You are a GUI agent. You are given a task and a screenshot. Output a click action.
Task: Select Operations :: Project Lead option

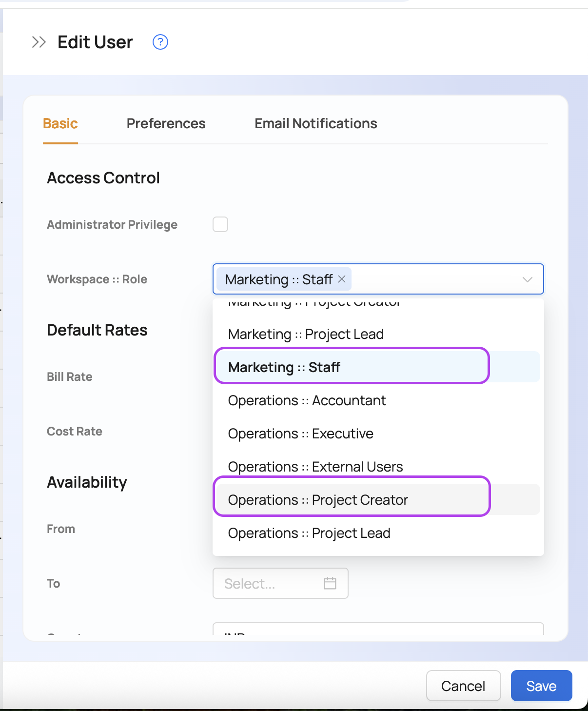point(309,533)
